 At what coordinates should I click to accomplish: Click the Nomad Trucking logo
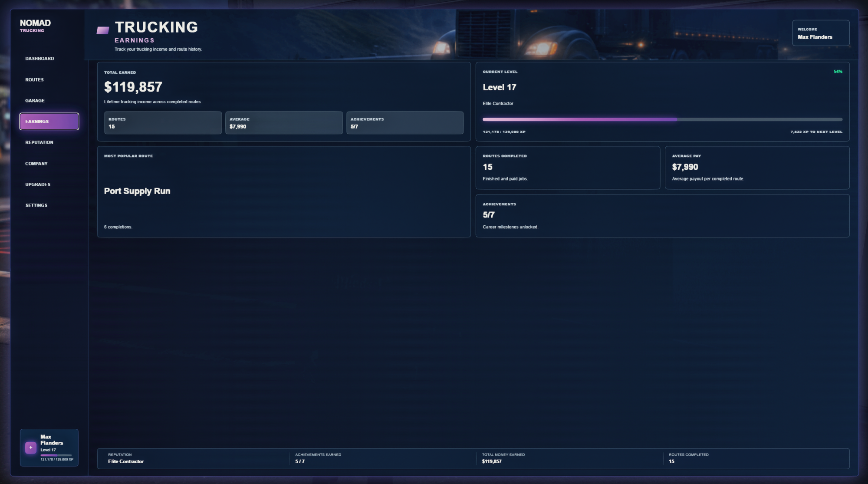click(x=35, y=26)
